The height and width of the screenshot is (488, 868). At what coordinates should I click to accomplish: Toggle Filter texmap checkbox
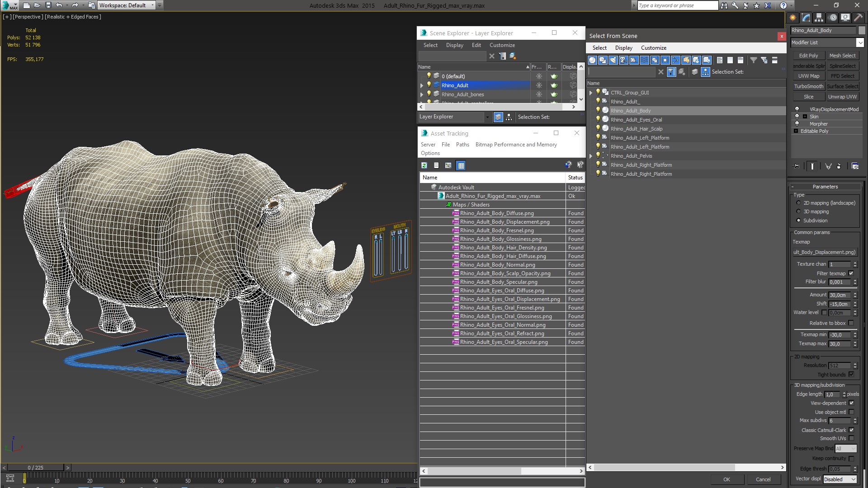(851, 273)
